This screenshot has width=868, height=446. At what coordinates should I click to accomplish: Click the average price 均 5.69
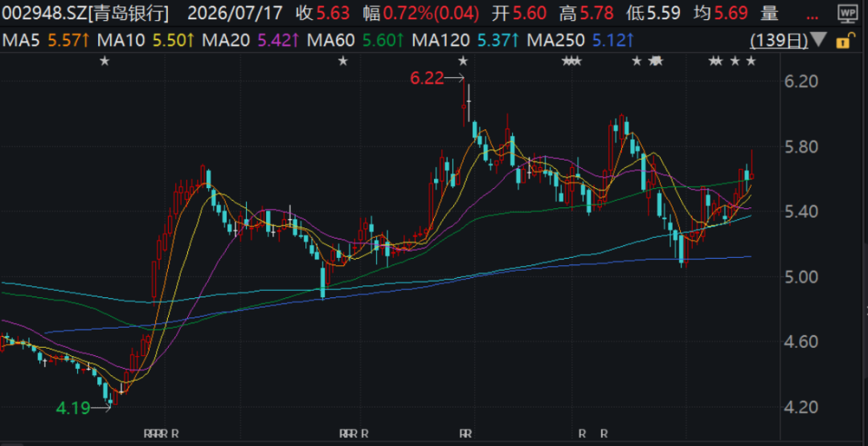720,14
